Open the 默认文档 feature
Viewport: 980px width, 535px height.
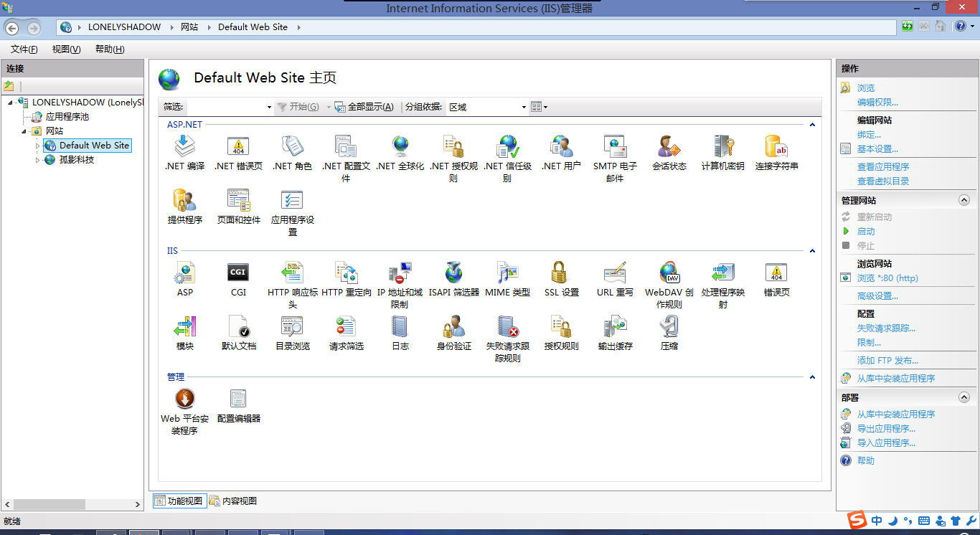coord(238,328)
